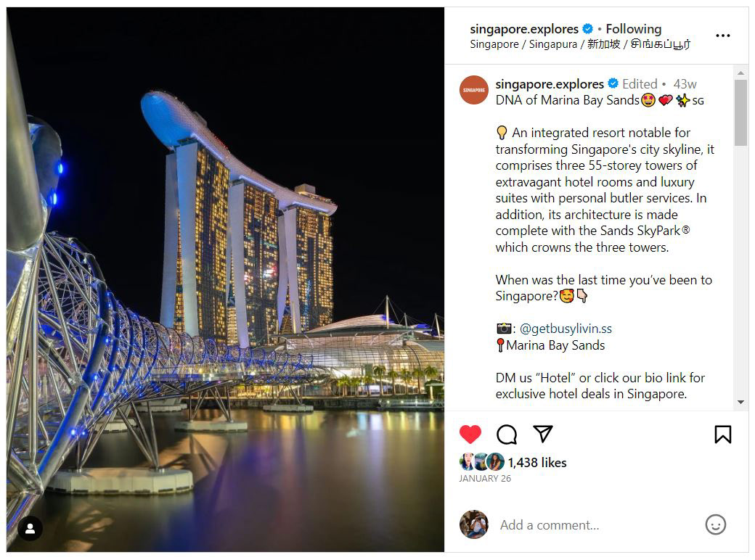Click scrollbar up arrow in caption
Viewport: 755px width, 560px height.
tap(740, 73)
